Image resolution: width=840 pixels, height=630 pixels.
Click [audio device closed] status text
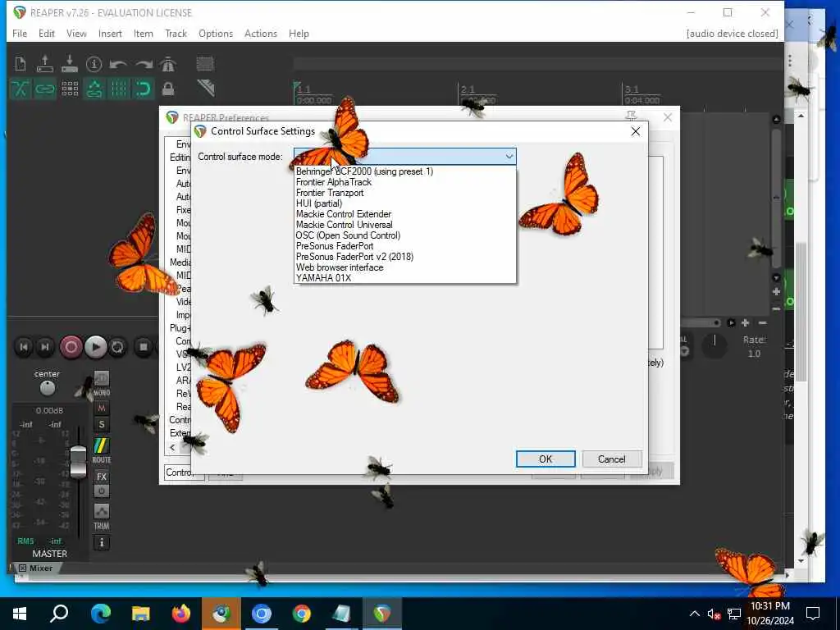pyautogui.click(x=732, y=33)
